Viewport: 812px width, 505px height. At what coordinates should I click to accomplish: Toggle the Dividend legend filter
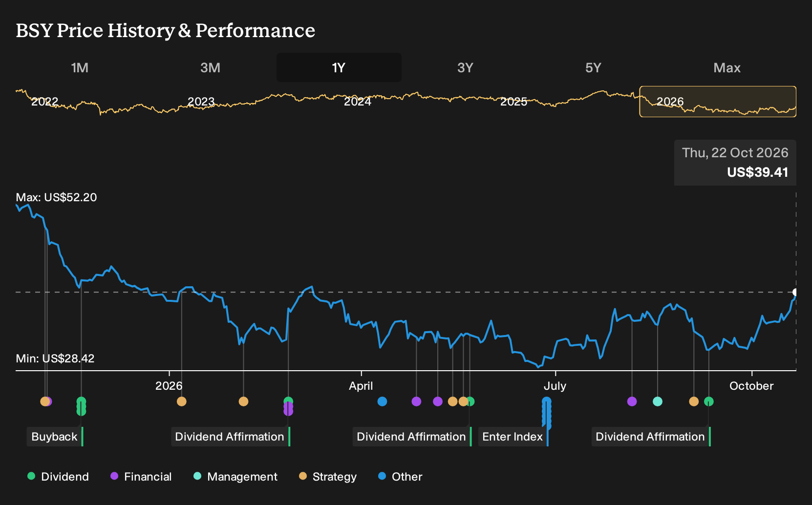58,477
